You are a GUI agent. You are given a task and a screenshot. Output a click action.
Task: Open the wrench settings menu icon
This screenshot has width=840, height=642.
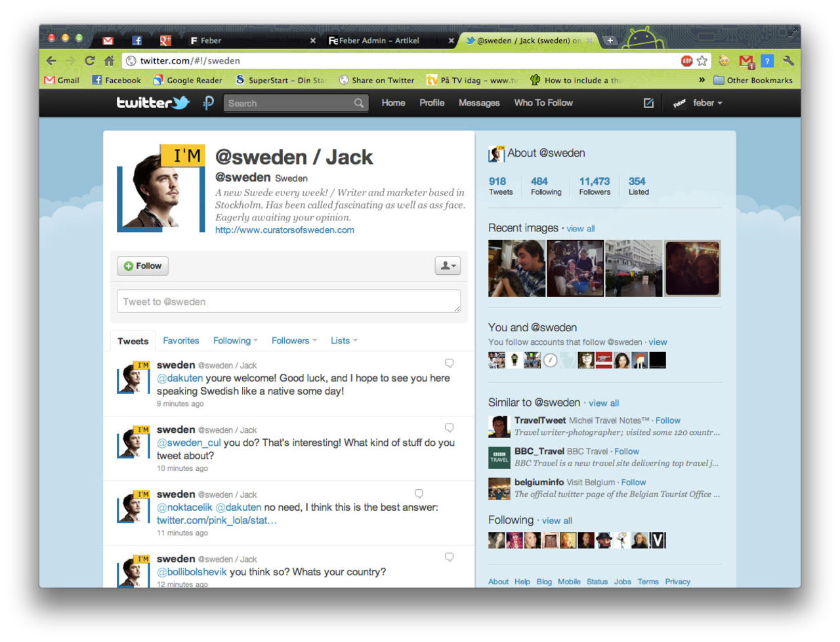coord(788,61)
